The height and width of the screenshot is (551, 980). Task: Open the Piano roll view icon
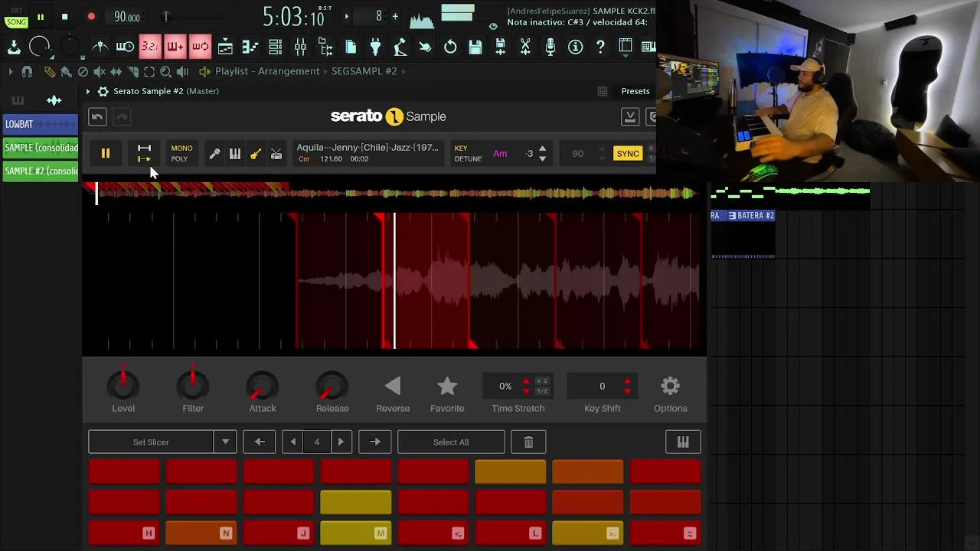click(250, 47)
